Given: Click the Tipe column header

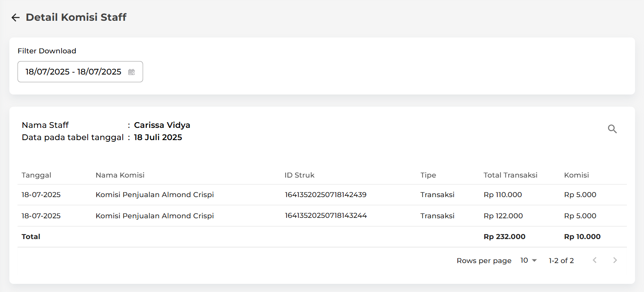Looking at the screenshot, I should 428,175.
